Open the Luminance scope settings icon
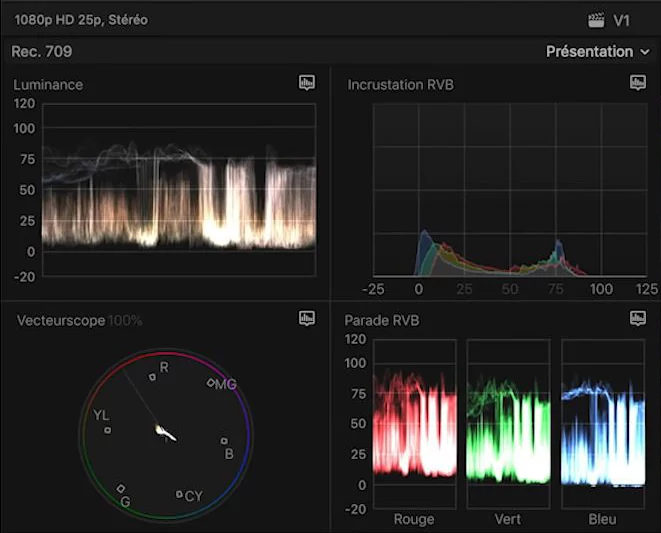Screen dimensions: 661x533 (x=307, y=82)
